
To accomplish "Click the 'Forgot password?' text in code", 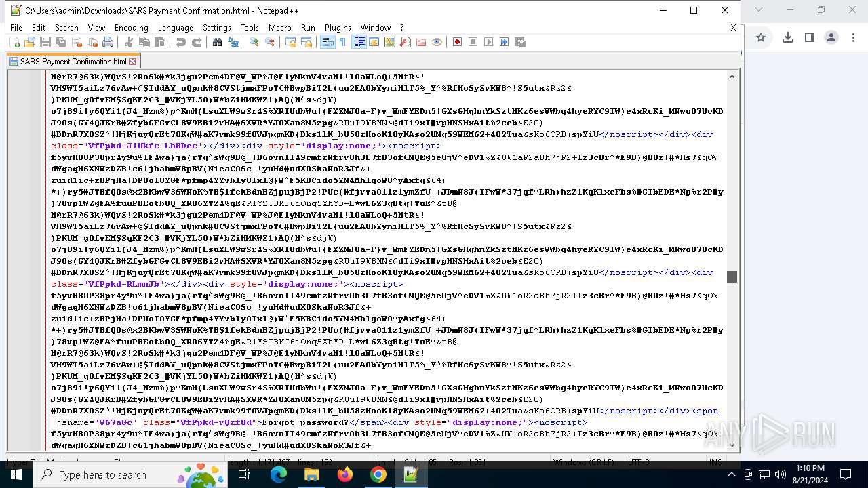I will (x=305, y=422).
